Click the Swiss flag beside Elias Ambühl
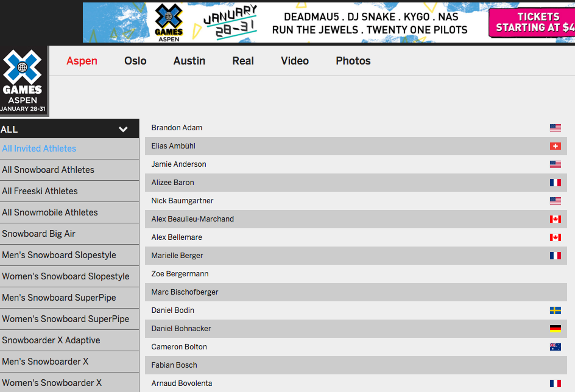Image resolution: width=575 pixels, height=392 pixels. click(555, 146)
